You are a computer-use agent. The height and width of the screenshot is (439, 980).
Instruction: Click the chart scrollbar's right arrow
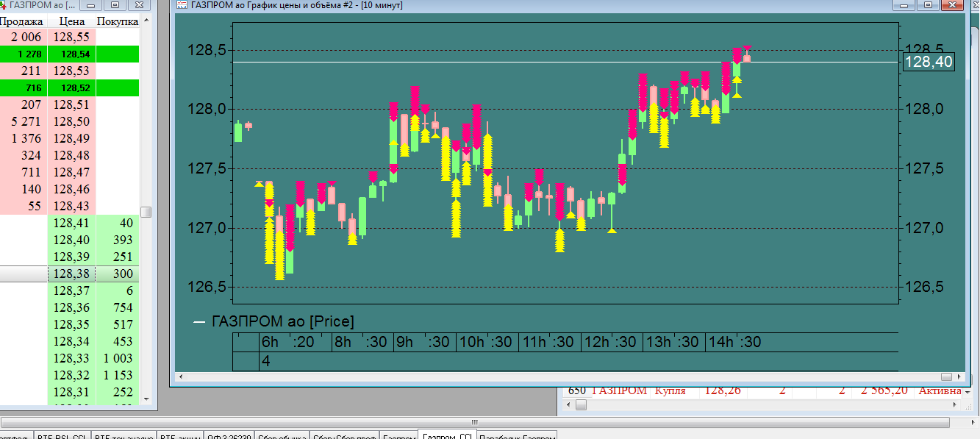coord(958,377)
